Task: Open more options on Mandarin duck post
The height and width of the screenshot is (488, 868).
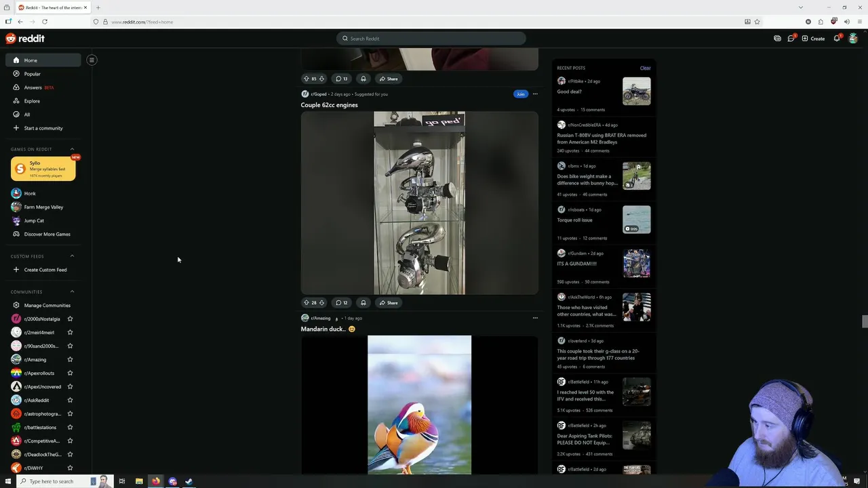Action: pyautogui.click(x=535, y=318)
